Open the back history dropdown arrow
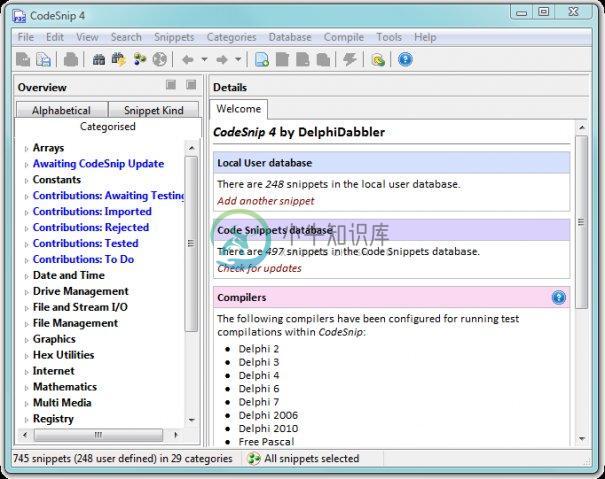605x479 pixels. (x=204, y=59)
